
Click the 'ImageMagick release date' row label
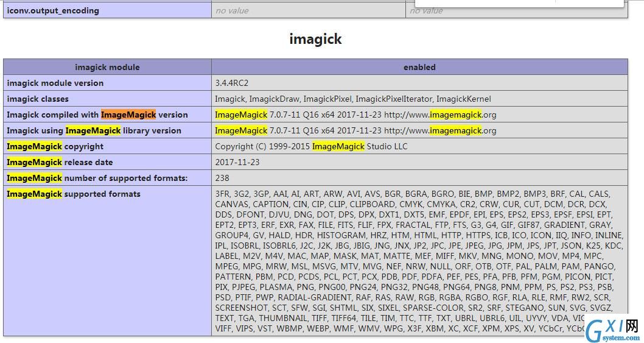(x=60, y=163)
